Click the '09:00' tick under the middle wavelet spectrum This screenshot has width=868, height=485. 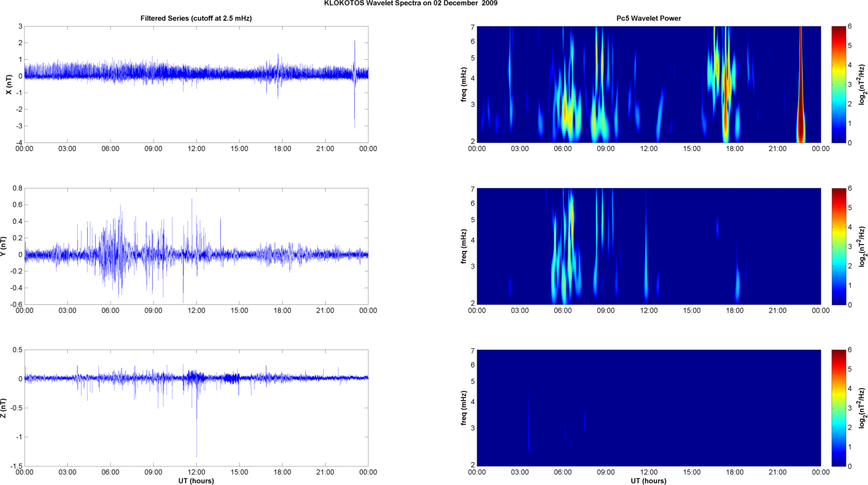(x=606, y=311)
